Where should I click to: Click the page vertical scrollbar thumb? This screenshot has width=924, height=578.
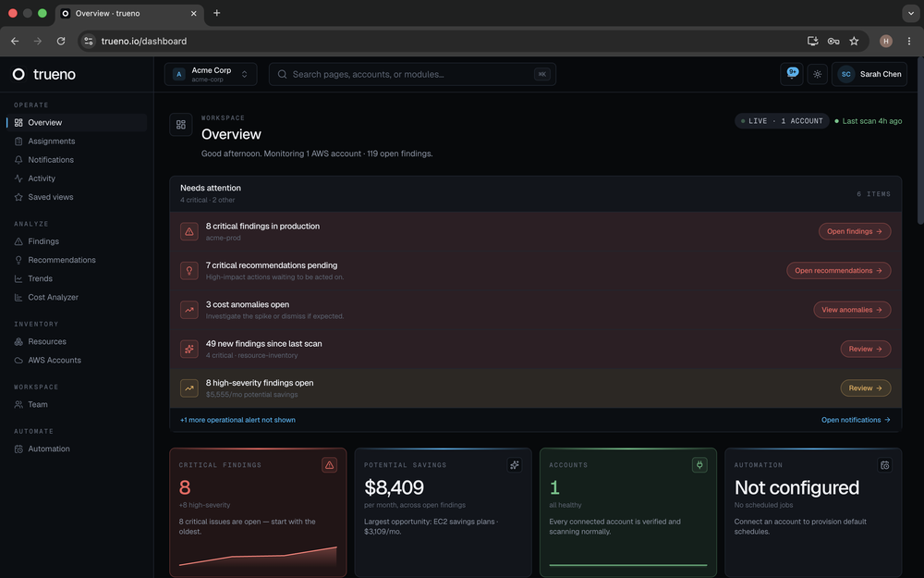click(x=920, y=141)
